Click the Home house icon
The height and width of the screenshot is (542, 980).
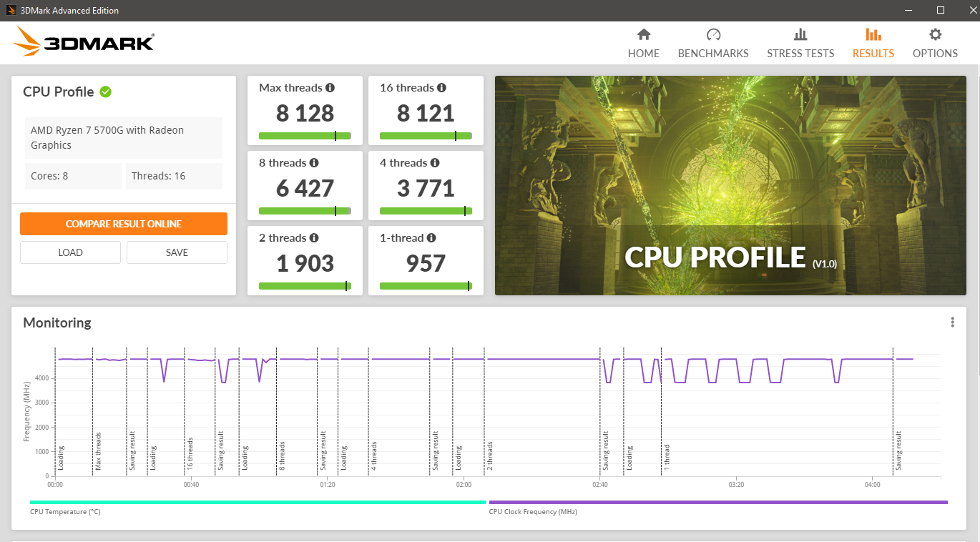pos(644,34)
